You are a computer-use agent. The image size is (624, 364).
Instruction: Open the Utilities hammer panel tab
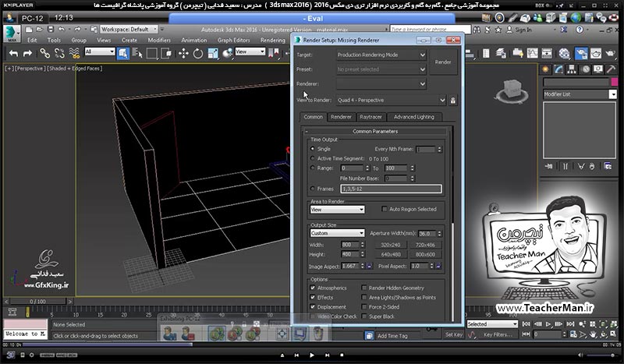611,69
